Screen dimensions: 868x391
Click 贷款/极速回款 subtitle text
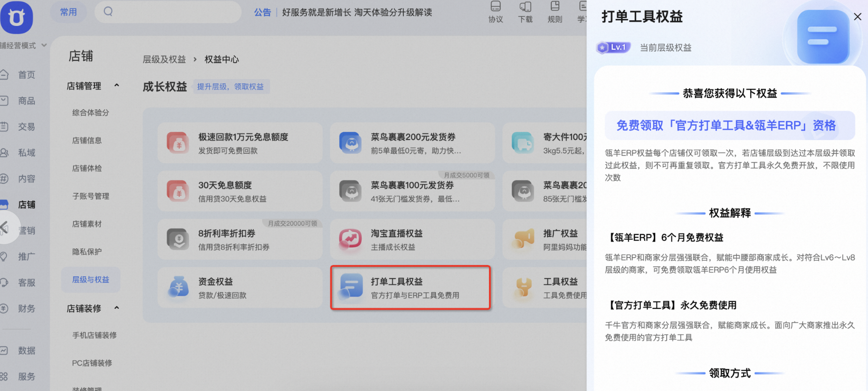(222, 295)
